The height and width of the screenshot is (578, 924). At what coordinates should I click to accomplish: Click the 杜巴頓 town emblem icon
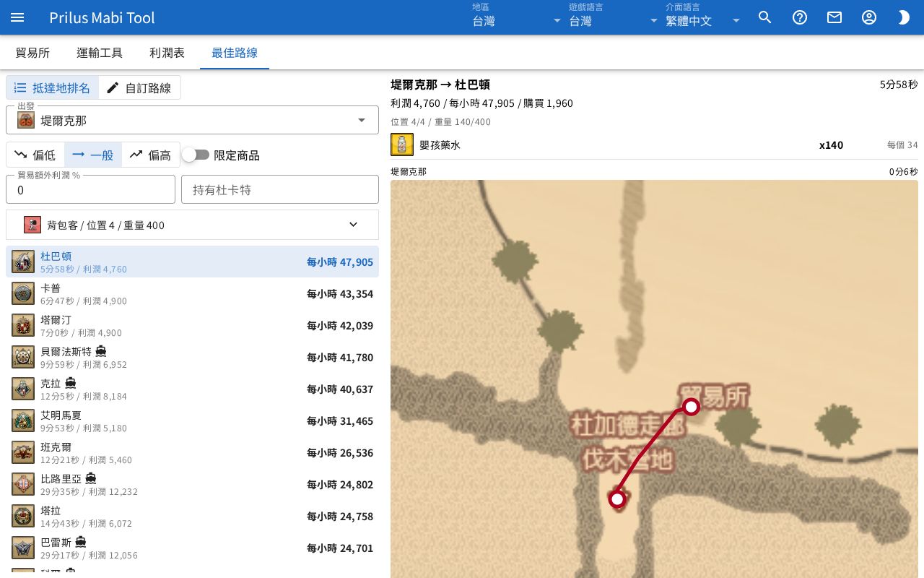click(23, 262)
